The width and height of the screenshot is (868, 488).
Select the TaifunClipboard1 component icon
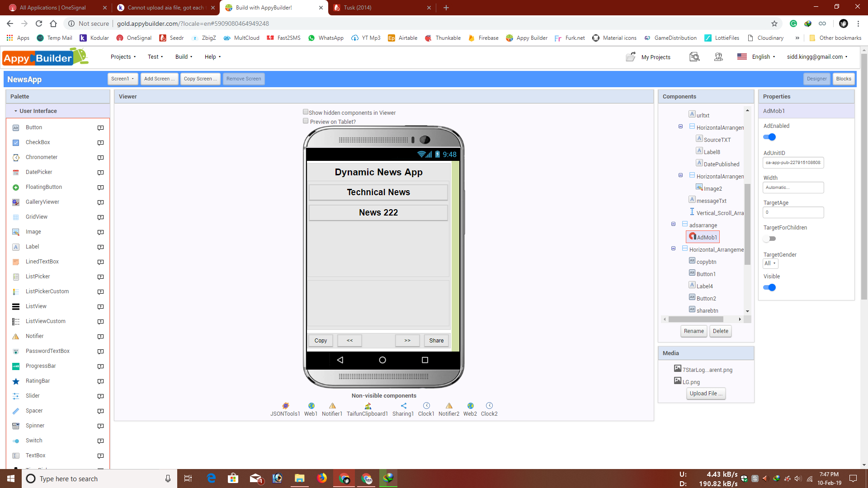pyautogui.click(x=368, y=406)
